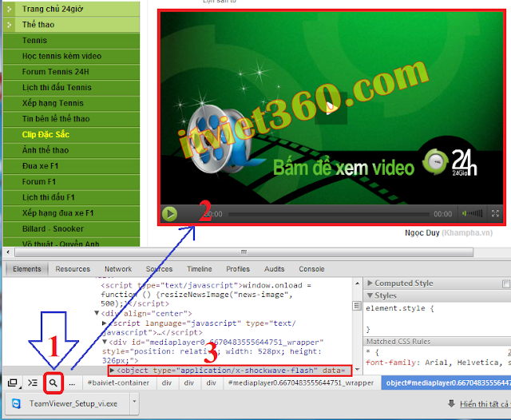Click the 'element.style {' rule text

point(399,308)
